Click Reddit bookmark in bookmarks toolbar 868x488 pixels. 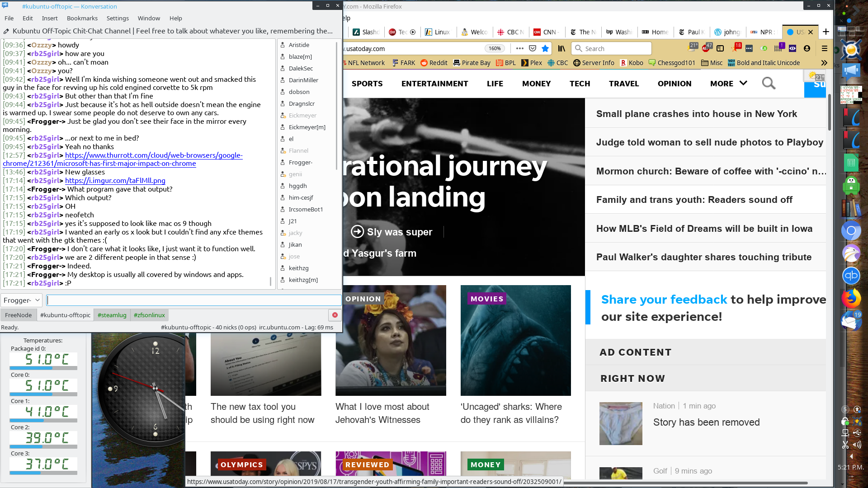434,63
